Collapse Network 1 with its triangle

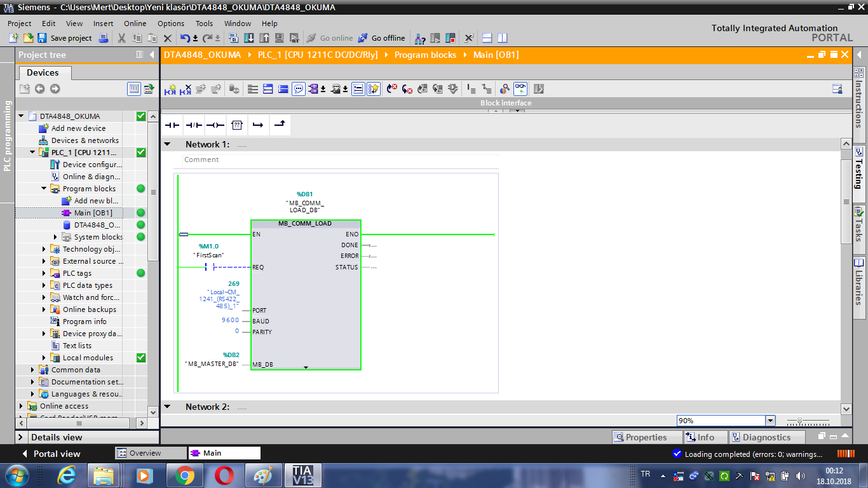point(168,144)
